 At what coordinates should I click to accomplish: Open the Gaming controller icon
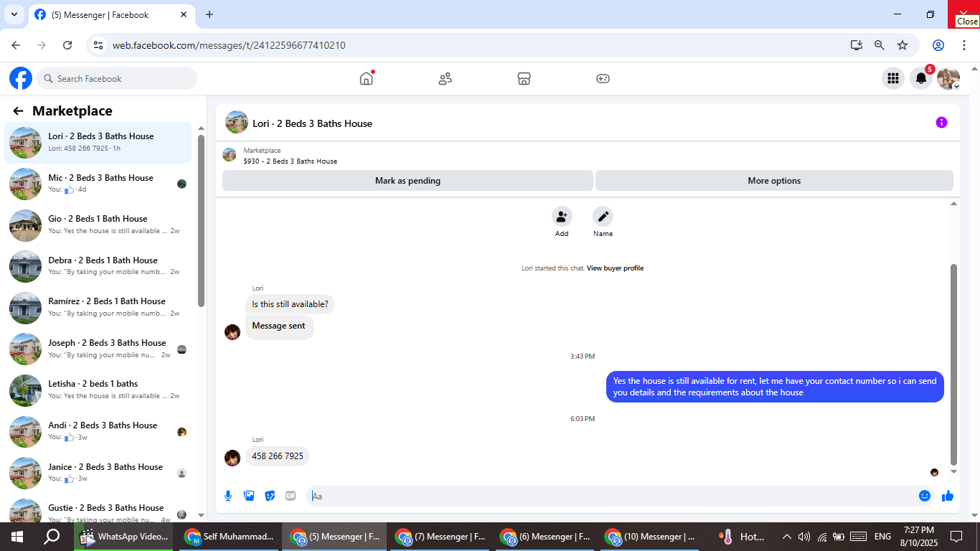tap(603, 78)
